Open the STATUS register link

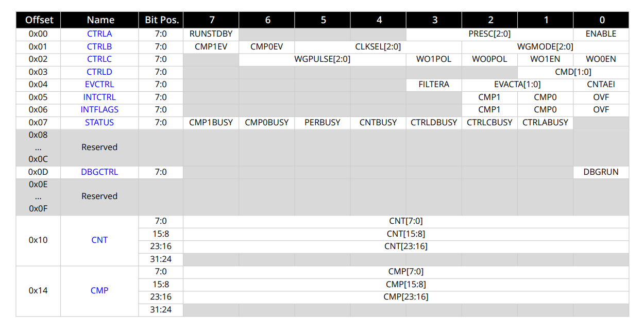point(99,122)
